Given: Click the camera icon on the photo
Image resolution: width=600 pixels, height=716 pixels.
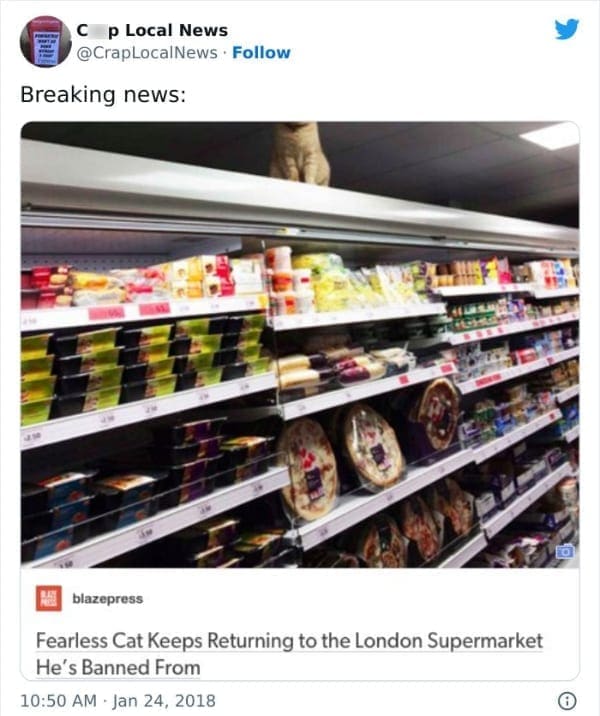Looking at the screenshot, I should [565, 552].
